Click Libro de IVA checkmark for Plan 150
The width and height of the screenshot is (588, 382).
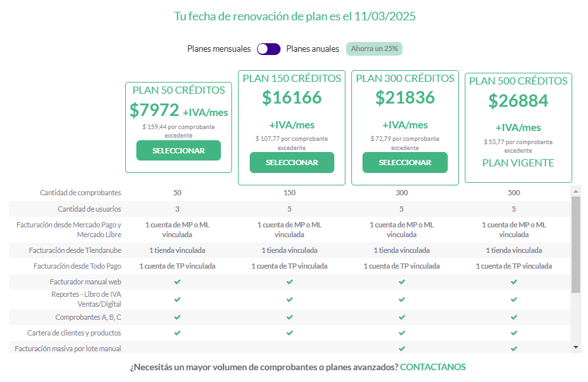(x=290, y=299)
